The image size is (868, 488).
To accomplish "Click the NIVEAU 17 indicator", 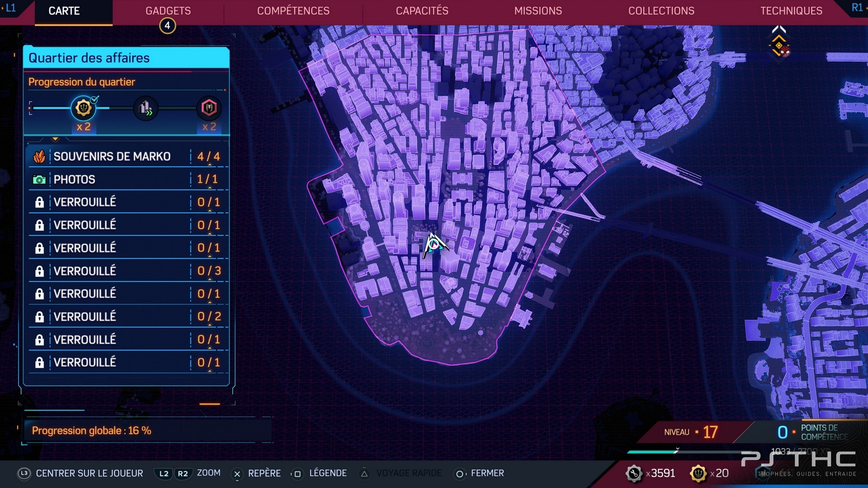I will pos(691,432).
